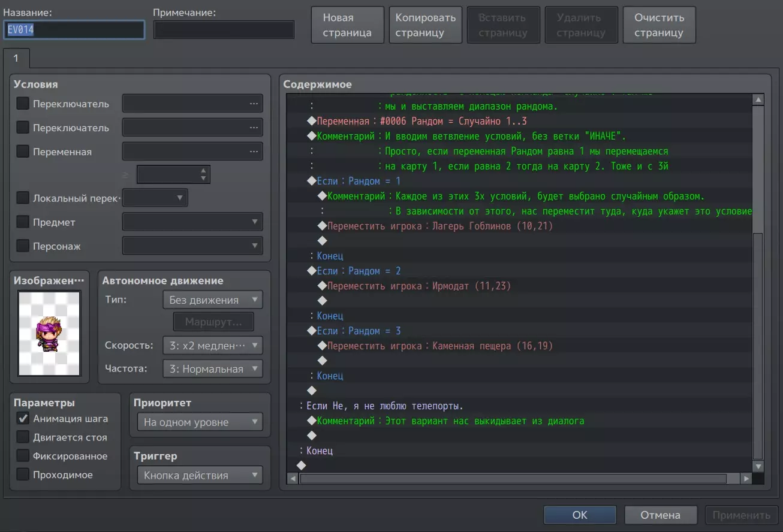Click the character sprite image thumbnail
The height and width of the screenshot is (532, 783).
click(x=49, y=334)
